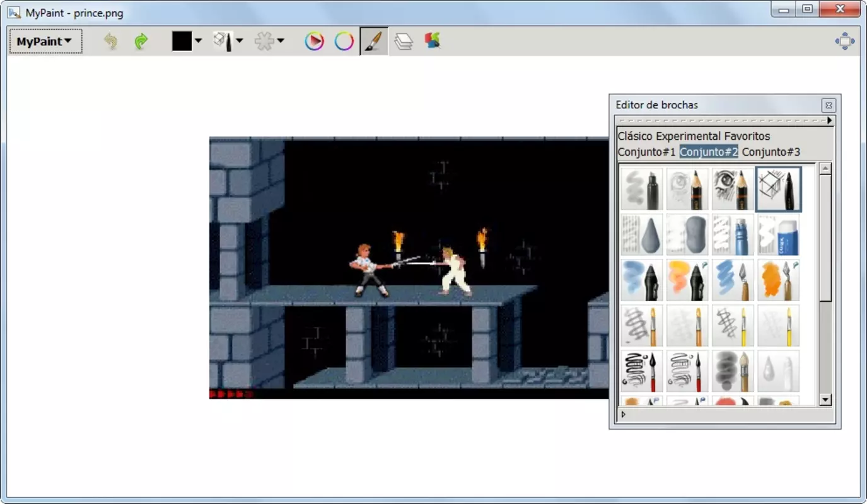This screenshot has width=867, height=504.
Task: Select the orange-handled brush with dark scribble
Action: click(x=642, y=325)
